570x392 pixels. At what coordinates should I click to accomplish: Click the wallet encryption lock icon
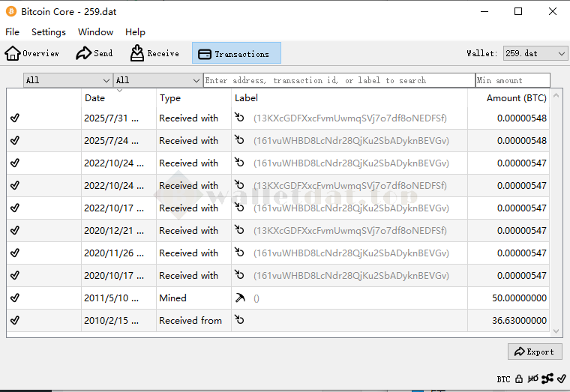point(519,379)
